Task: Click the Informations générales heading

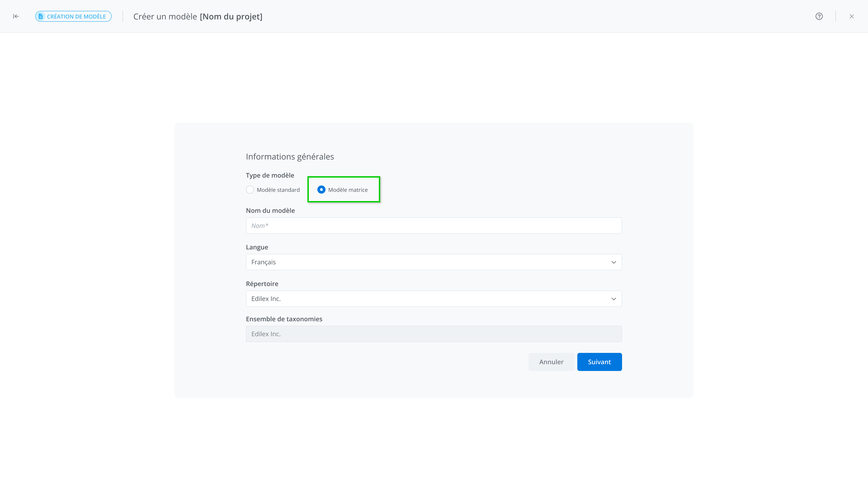Action: click(290, 157)
